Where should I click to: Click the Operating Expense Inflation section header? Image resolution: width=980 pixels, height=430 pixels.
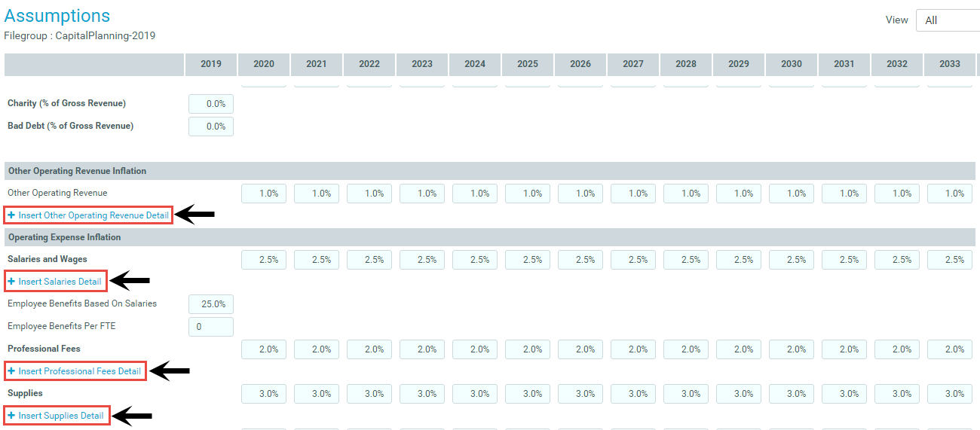(64, 237)
